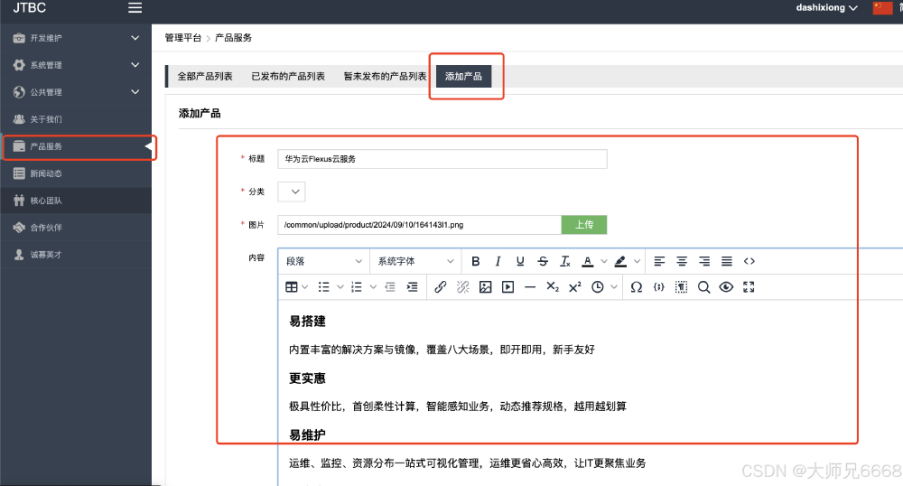Click the Chinese flag language icon
903x486 pixels.
882,8
